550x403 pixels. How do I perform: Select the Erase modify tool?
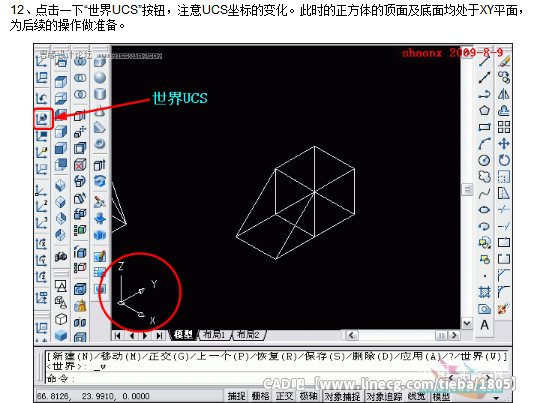(504, 61)
